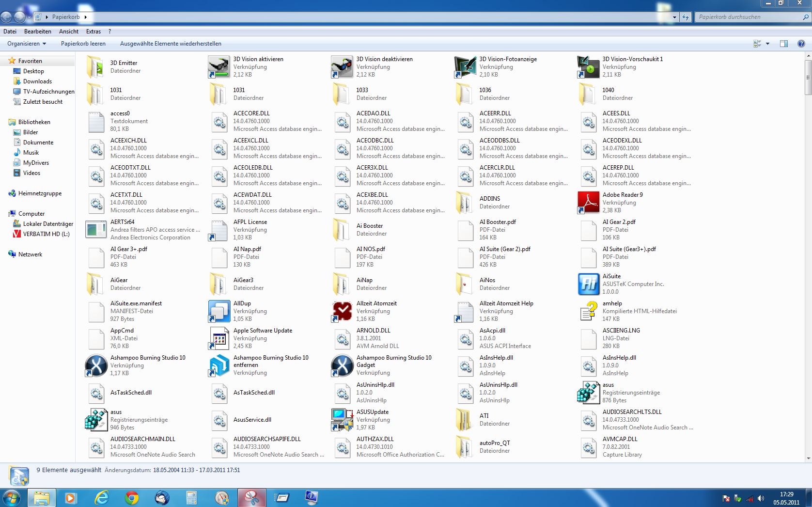Image resolution: width=812 pixels, height=507 pixels.
Task: Open the Ansicht menu
Action: coord(69,32)
